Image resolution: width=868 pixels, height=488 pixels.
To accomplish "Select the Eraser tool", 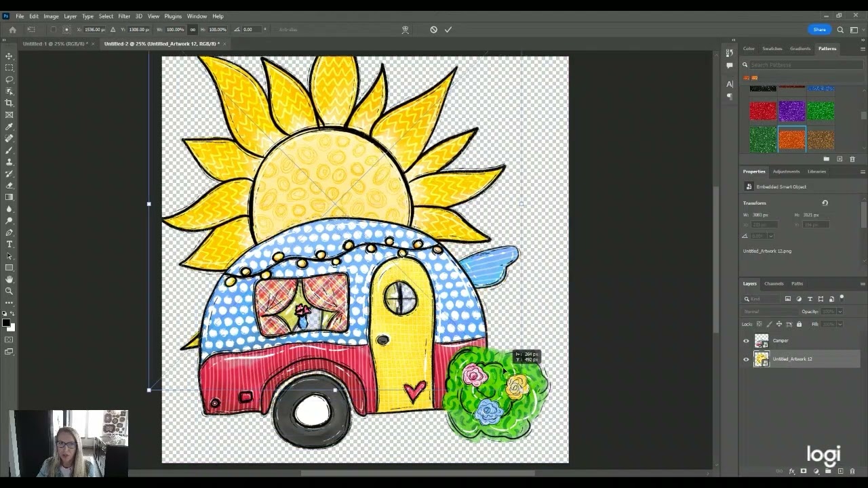I will pos(9,185).
